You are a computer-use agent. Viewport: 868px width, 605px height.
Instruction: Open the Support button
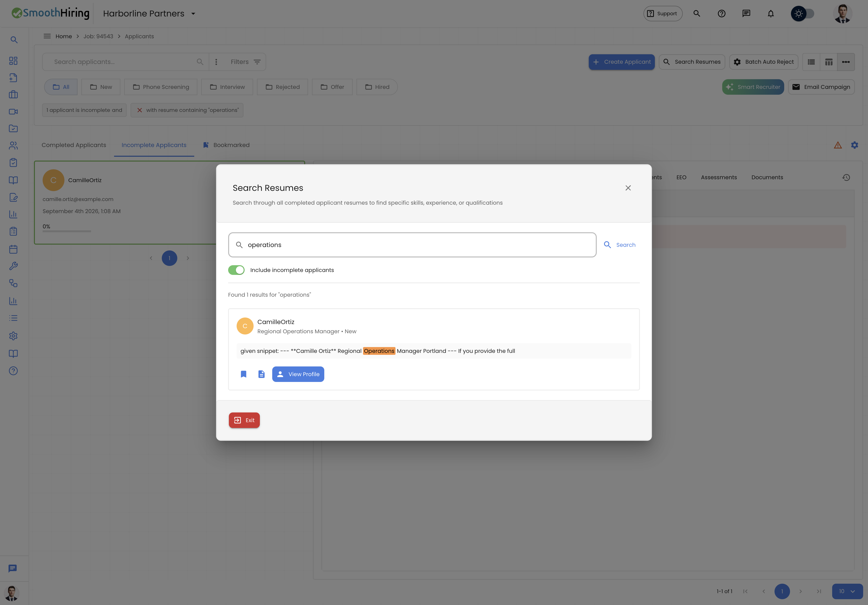click(x=663, y=14)
